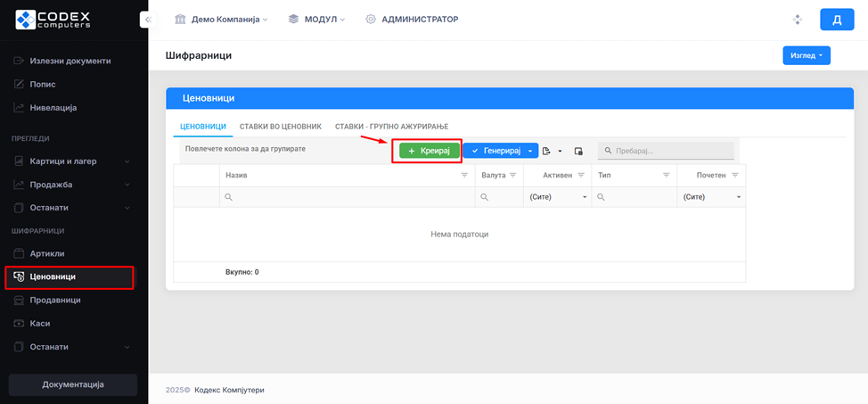Collapse the sidebar with the double-chevron icon

click(x=148, y=20)
